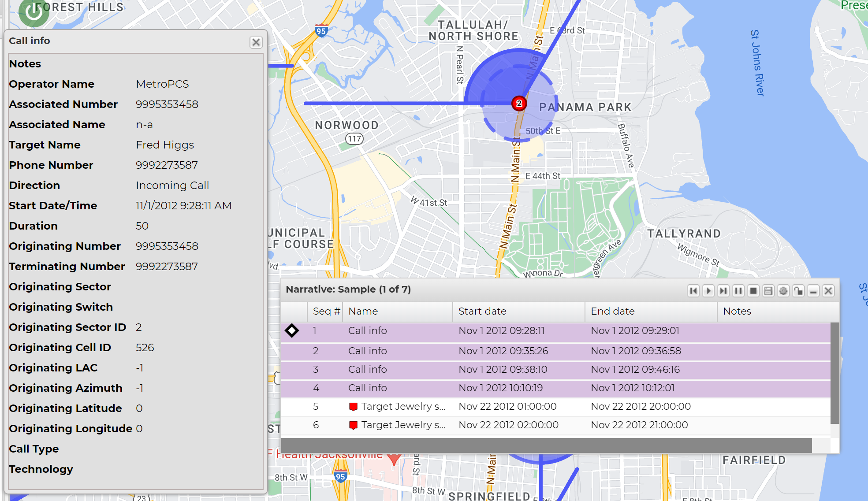
Task: Minimize the Narrative panel
Action: pyautogui.click(x=813, y=291)
